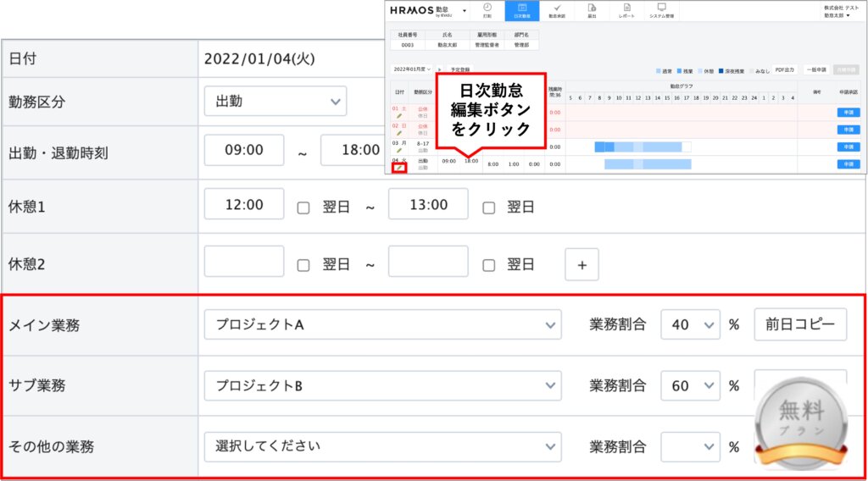868x481 pixels.
Task: Open the その他の業務 選択してください dropdown
Action: tap(382, 445)
